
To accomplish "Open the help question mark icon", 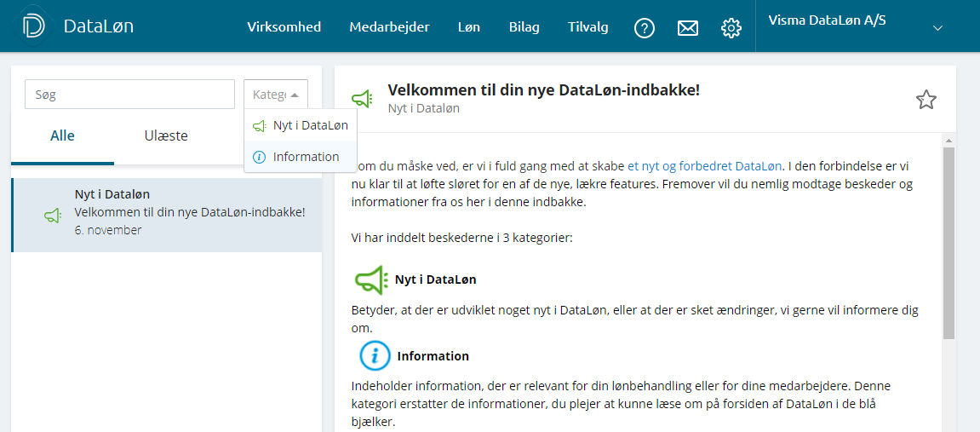I will 645,28.
